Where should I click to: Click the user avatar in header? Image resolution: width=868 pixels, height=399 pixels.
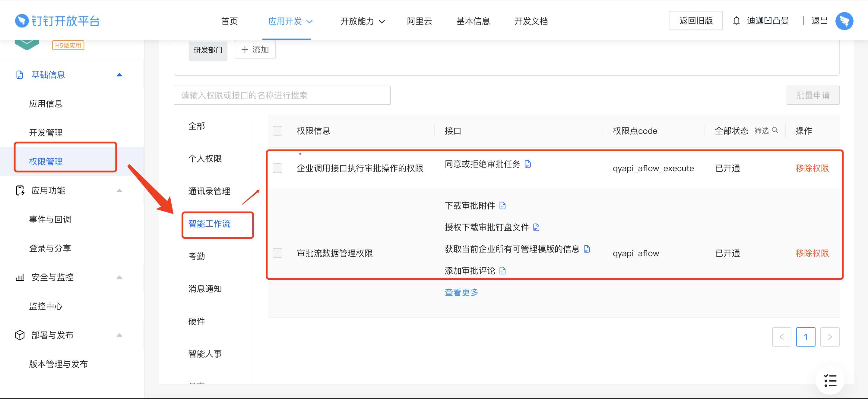(x=844, y=21)
